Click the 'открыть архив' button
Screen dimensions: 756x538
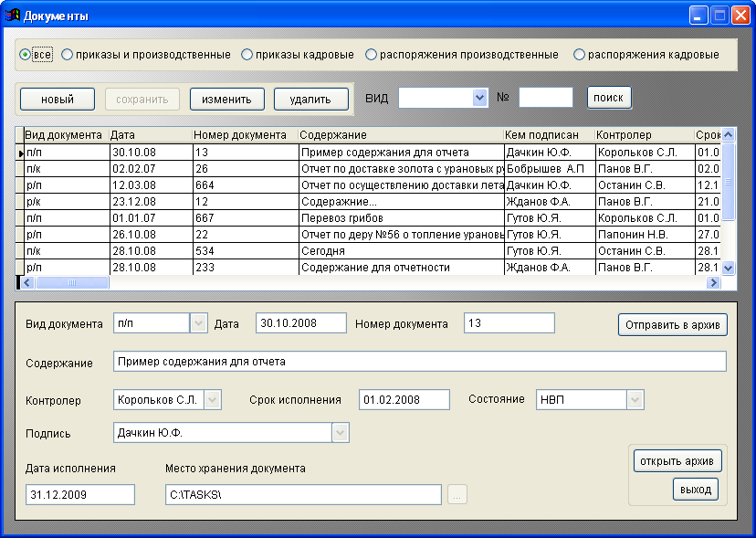[x=677, y=460]
